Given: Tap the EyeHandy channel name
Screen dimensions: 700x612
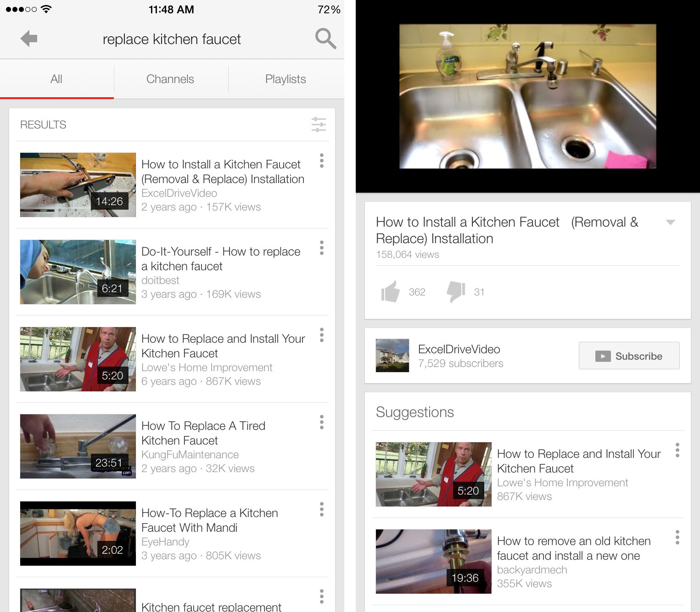Looking at the screenshot, I should [x=165, y=542].
